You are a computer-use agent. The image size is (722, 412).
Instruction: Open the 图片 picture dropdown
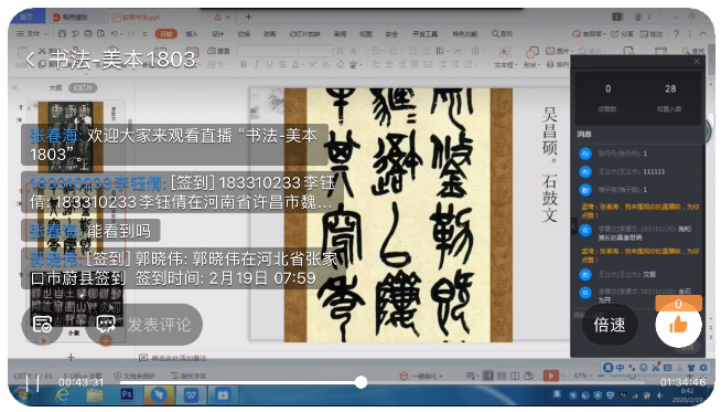coord(559,51)
